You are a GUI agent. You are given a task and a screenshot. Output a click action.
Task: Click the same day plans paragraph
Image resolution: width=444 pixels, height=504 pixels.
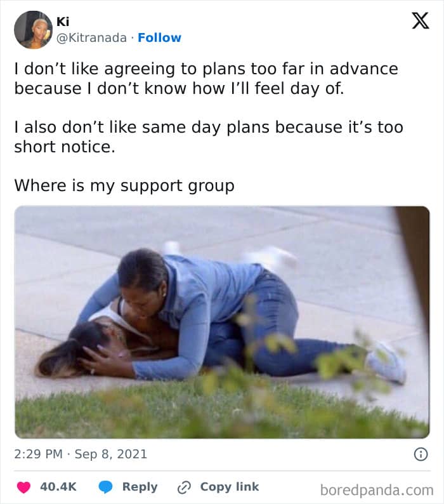point(209,137)
